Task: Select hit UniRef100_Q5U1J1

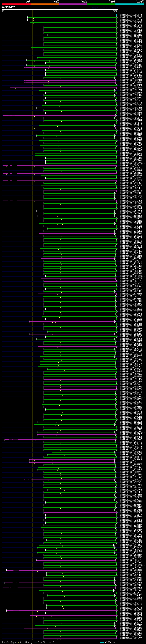Action: pyautogui.click(x=131, y=37)
